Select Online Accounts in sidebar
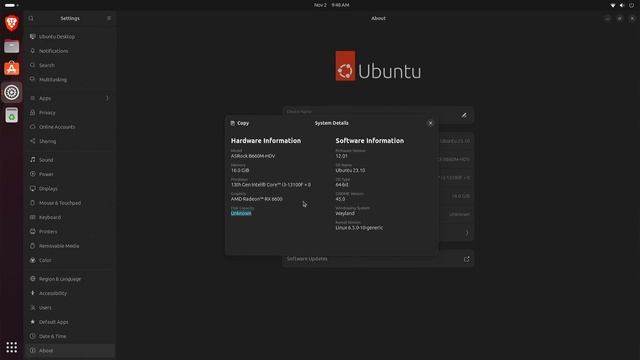This screenshot has width=640, height=360. [x=70, y=127]
